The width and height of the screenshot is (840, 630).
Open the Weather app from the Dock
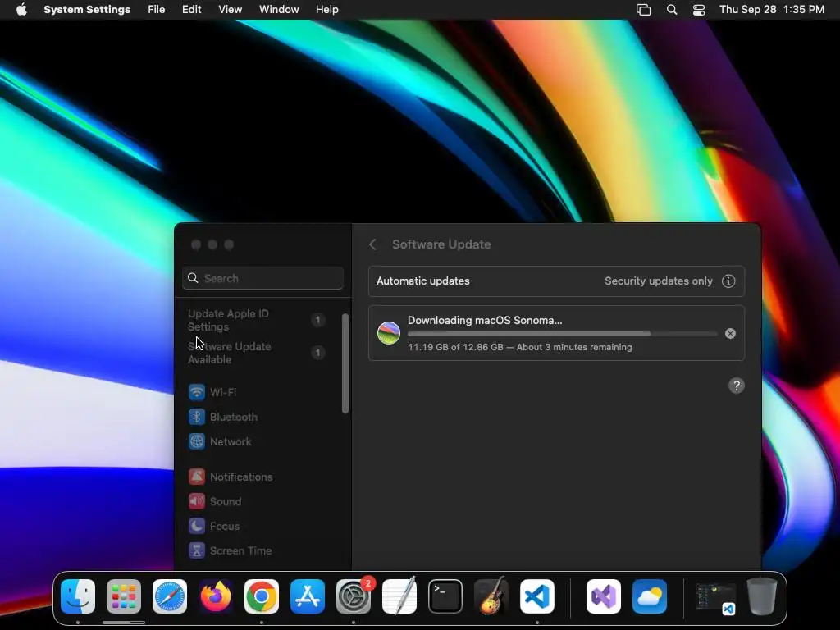click(650, 596)
